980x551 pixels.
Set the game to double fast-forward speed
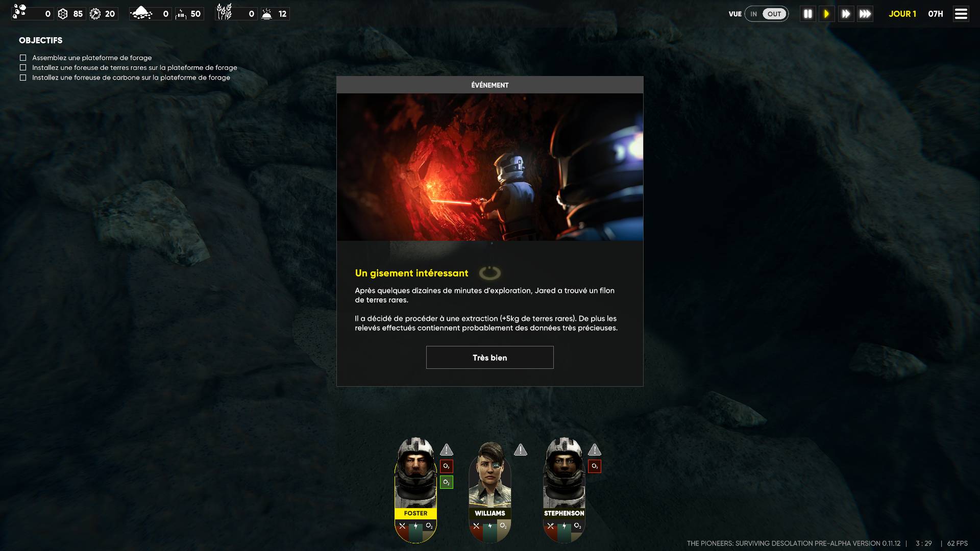[846, 14]
